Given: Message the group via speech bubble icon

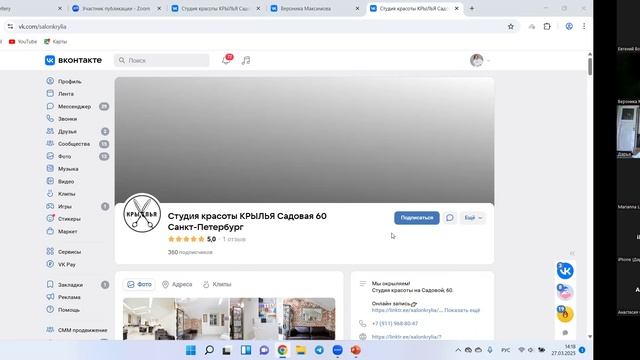Looking at the screenshot, I should click(x=450, y=218).
